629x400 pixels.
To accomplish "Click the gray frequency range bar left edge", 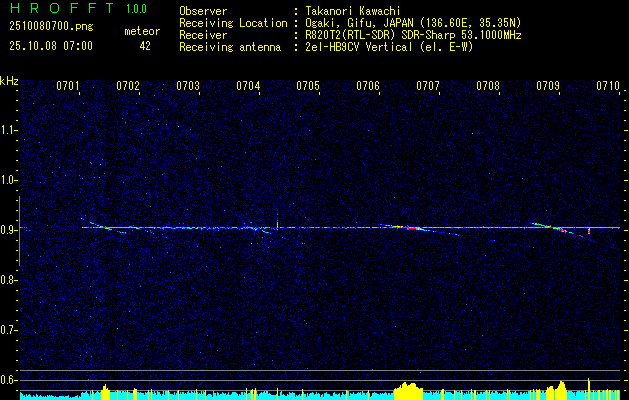I will (19, 231).
